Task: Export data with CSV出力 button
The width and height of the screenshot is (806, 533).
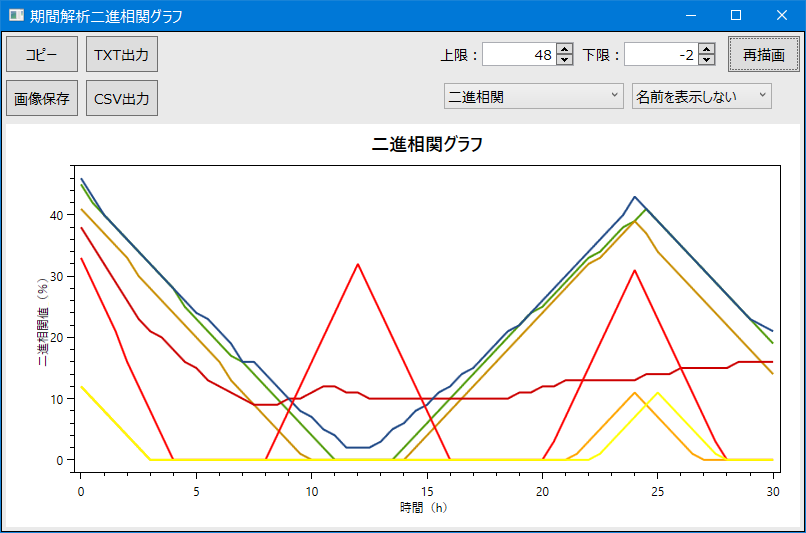Action: [x=122, y=98]
